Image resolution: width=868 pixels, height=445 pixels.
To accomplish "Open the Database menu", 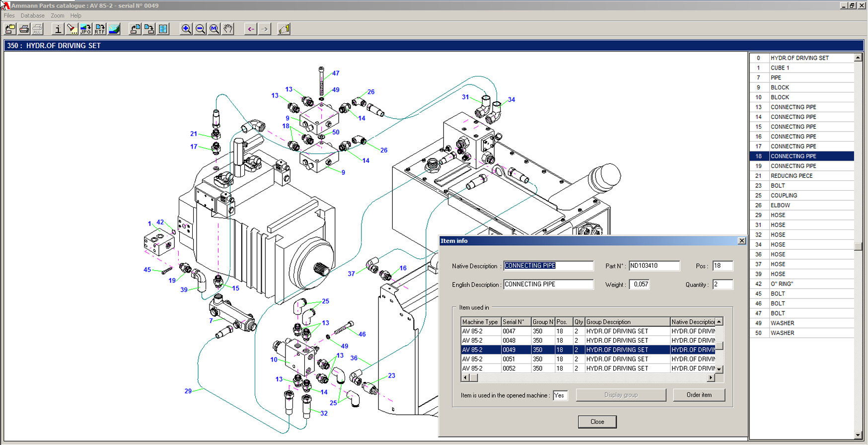I will (32, 16).
